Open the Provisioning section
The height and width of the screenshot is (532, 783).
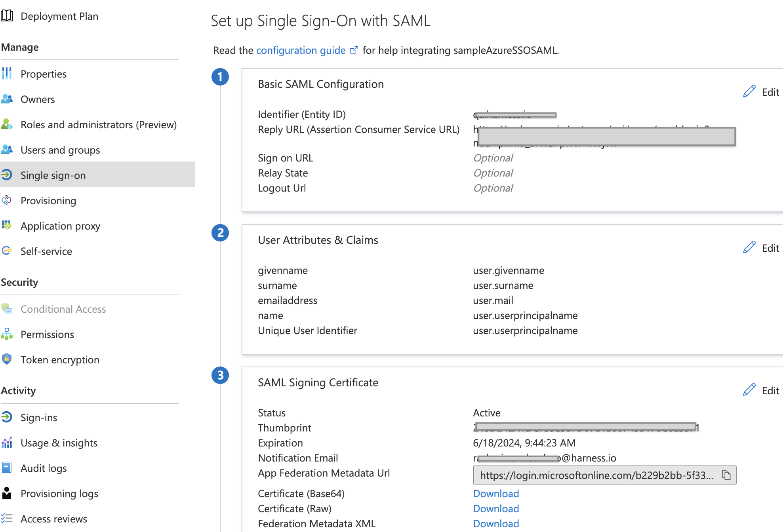(x=48, y=200)
